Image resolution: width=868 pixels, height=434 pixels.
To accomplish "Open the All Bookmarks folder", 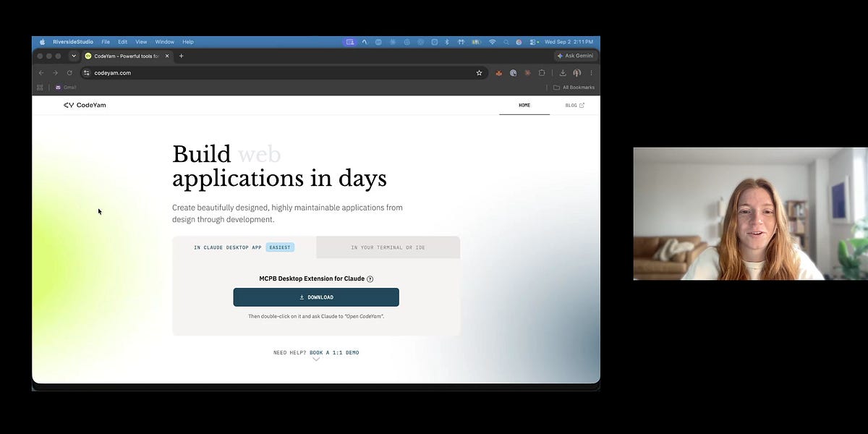I will click(x=574, y=88).
